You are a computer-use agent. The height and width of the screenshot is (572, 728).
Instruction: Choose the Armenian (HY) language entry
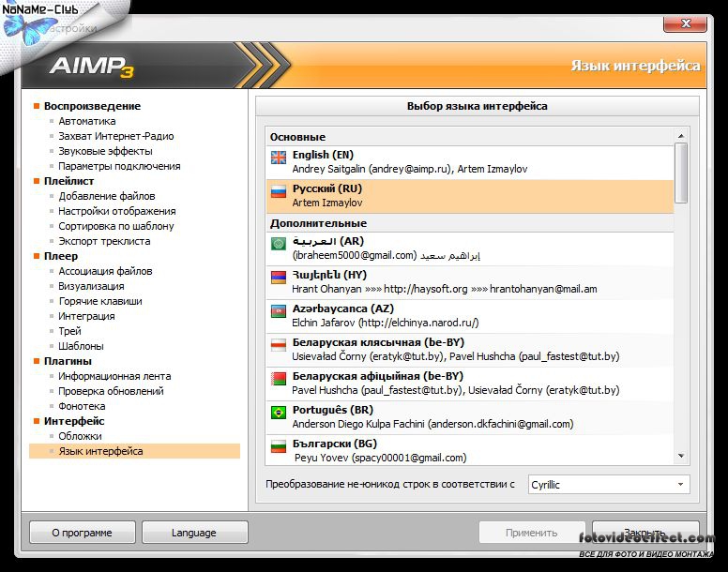[x=470, y=282]
